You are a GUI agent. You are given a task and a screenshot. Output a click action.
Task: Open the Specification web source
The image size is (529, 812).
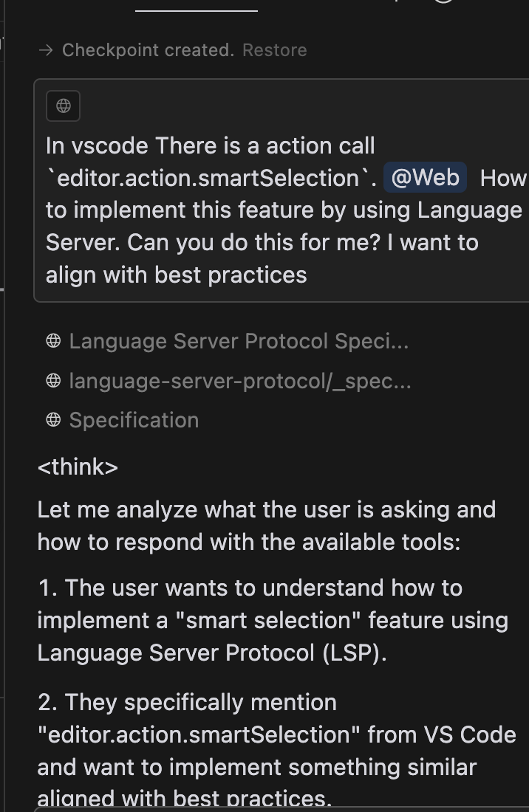coord(134,420)
